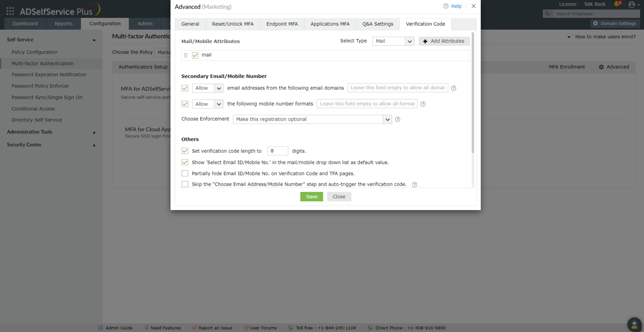This screenshot has width=644, height=332.
Task: Toggle the verification code length checkbox
Action: click(x=185, y=151)
